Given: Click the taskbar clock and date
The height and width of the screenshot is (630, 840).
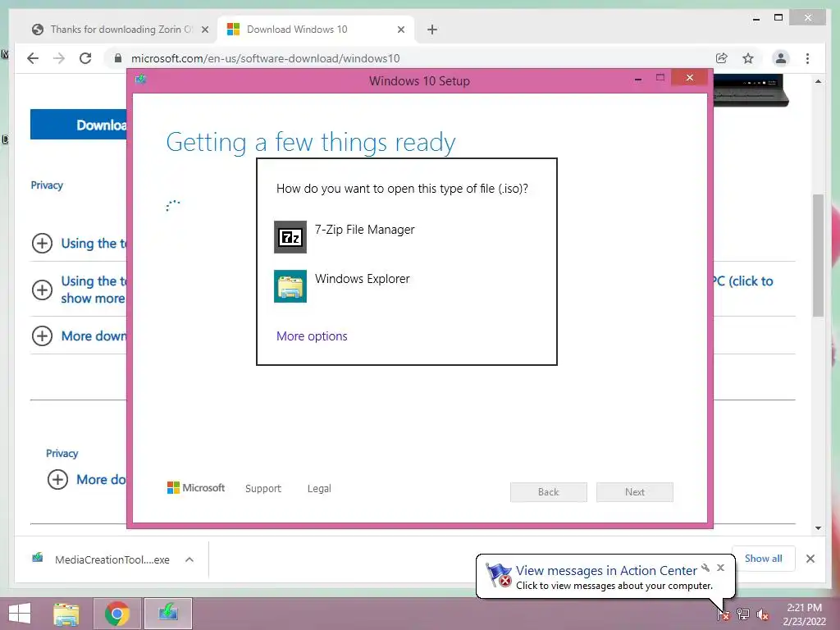Looking at the screenshot, I should pyautogui.click(x=804, y=614).
